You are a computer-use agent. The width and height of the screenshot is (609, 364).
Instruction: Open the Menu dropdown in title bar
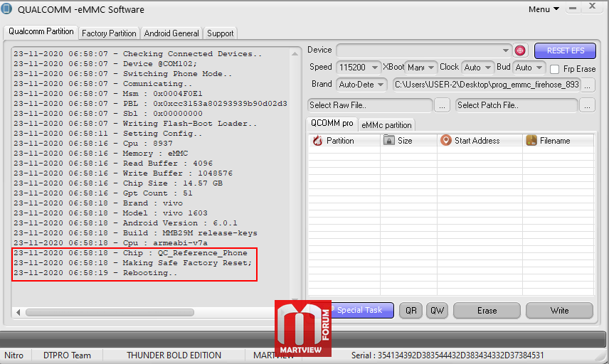pyautogui.click(x=544, y=9)
